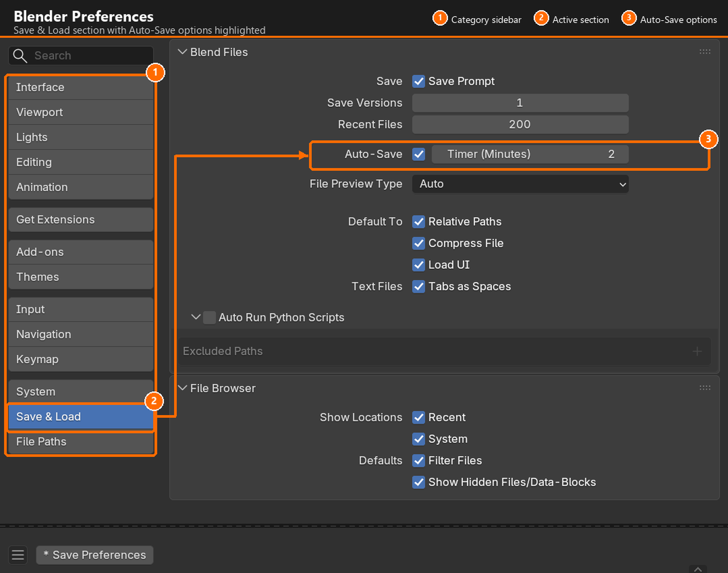
Task: Open Themes preferences
Action: coord(81,277)
